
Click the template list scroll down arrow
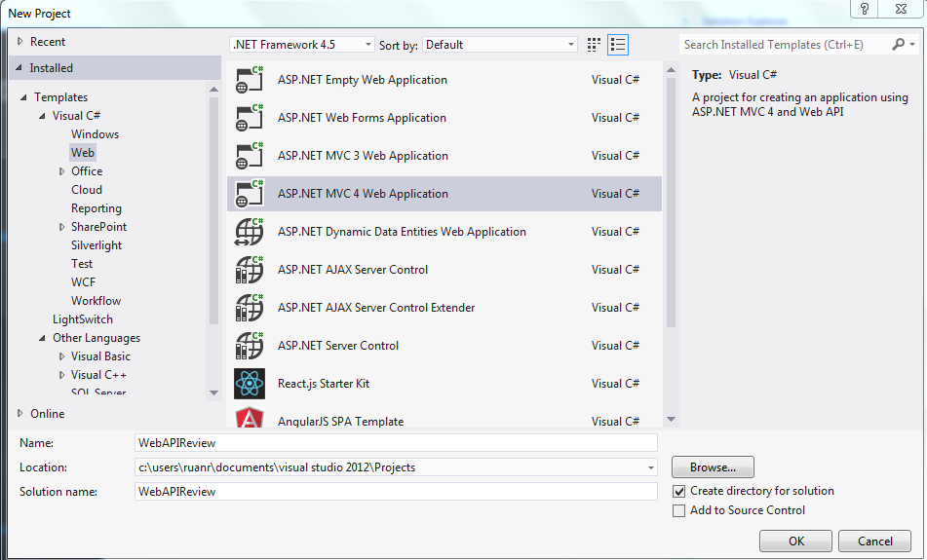click(x=671, y=420)
